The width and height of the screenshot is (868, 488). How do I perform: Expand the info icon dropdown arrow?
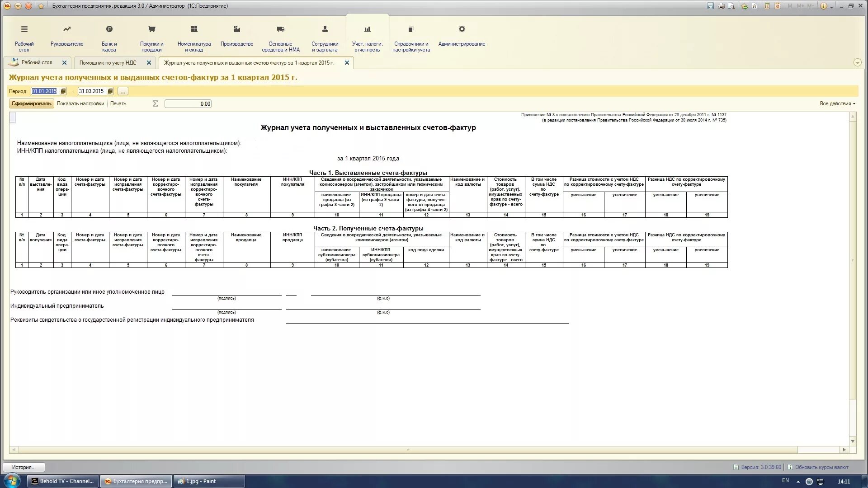[x=831, y=7]
